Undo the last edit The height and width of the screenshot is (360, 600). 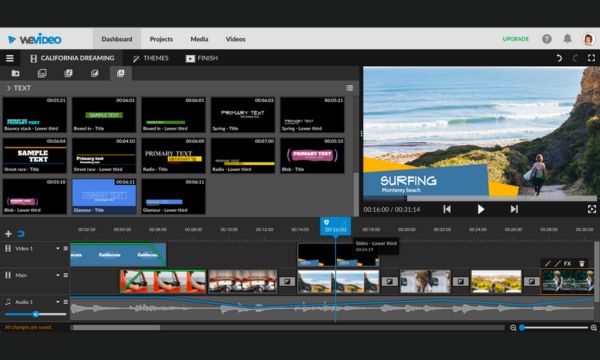click(559, 58)
